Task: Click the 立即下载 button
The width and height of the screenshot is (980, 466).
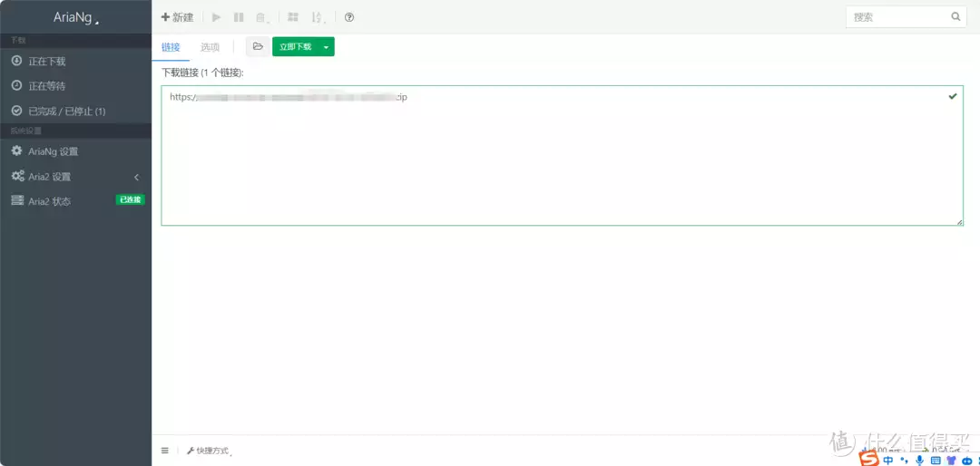Action: tap(295, 47)
